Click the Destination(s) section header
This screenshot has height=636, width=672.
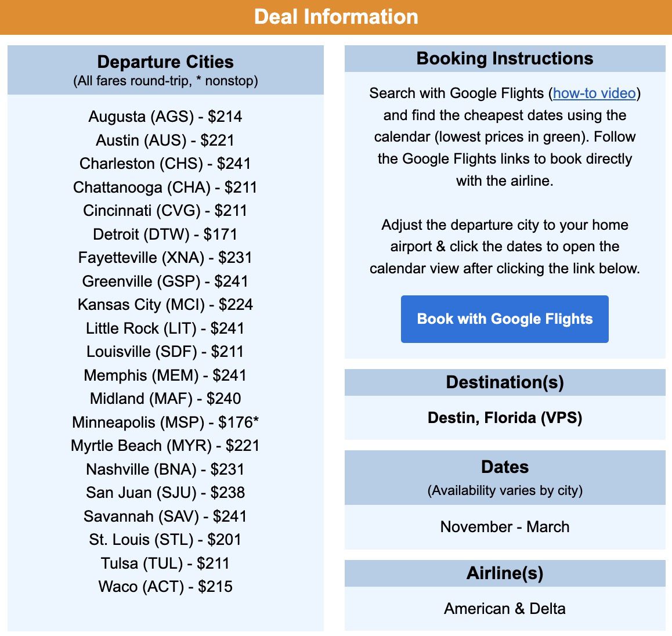point(504,382)
